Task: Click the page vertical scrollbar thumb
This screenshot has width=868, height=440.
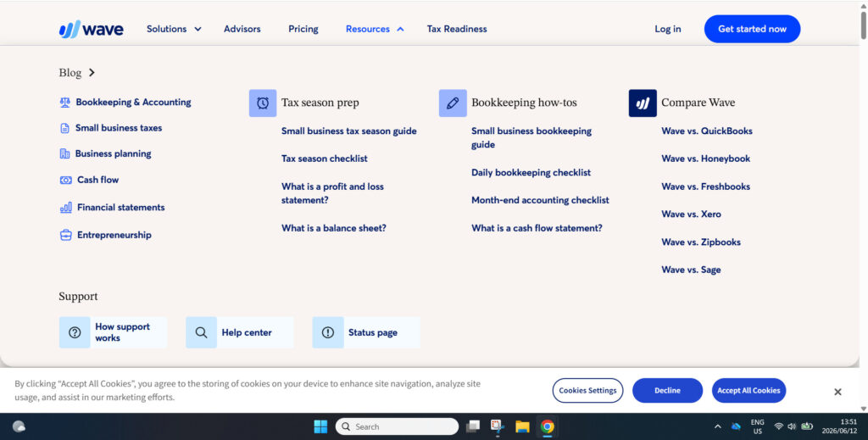Action: pyautogui.click(x=864, y=24)
